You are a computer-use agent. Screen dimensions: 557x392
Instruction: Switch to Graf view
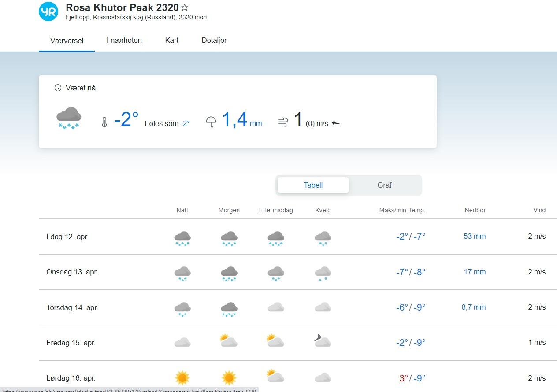pos(384,185)
